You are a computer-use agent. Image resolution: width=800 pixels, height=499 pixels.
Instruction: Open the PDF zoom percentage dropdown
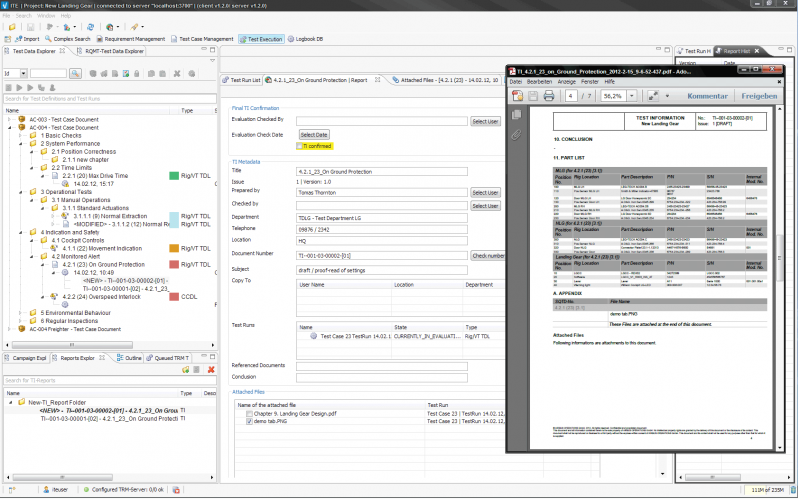(x=632, y=96)
